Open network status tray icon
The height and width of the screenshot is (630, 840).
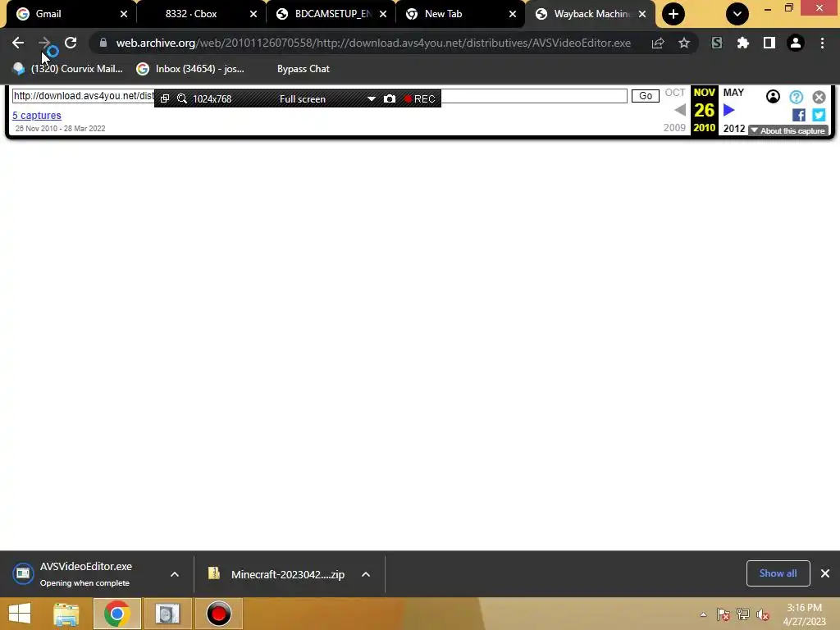(743, 614)
